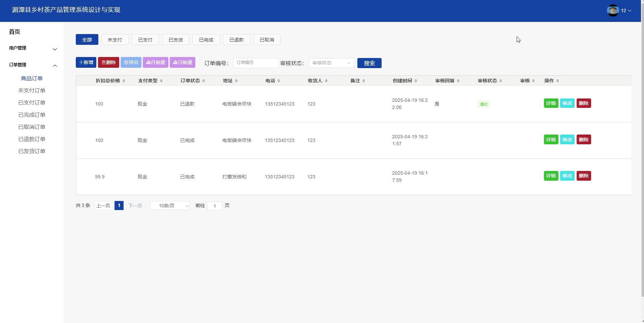The width and height of the screenshot is (644, 323).
Task: Export orders with 导出 button
Action: [x=131, y=63]
